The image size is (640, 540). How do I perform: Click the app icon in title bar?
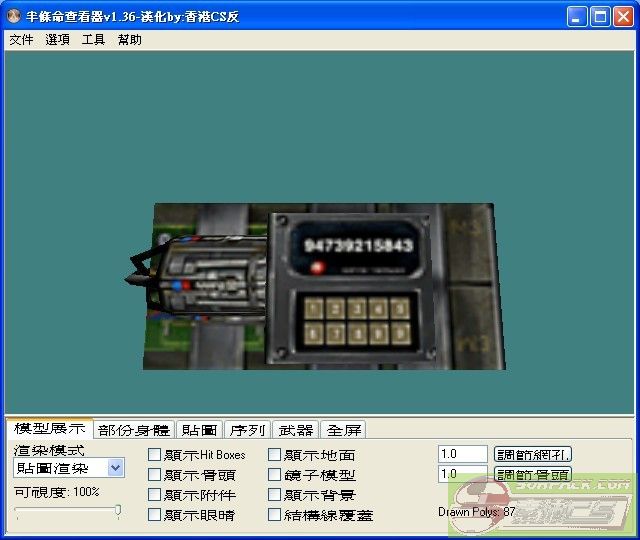(x=14, y=17)
